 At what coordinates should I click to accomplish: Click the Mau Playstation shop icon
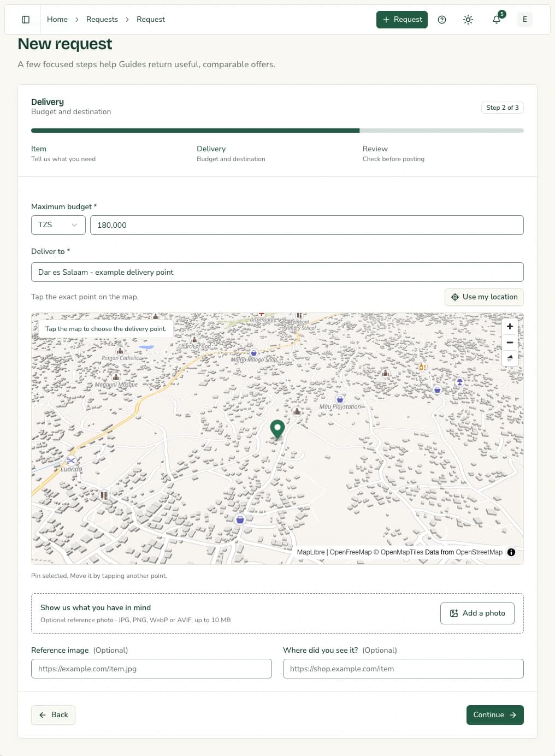tap(340, 399)
